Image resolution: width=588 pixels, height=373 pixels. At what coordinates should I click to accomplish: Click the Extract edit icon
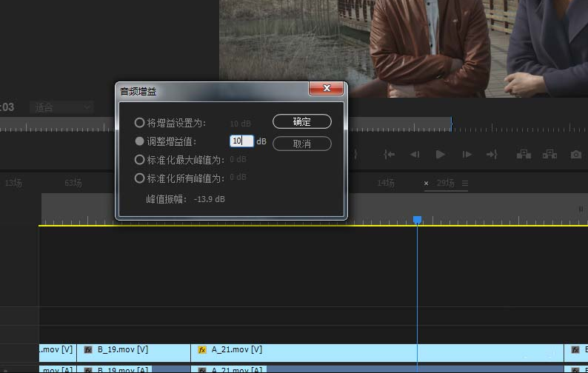(549, 155)
